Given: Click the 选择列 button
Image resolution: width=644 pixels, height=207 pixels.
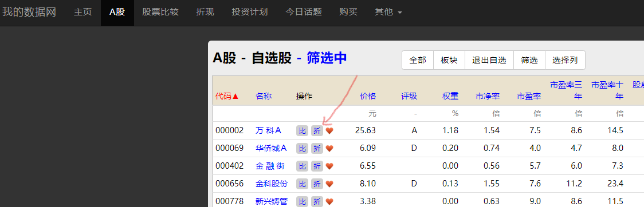Looking at the screenshot, I should tap(565, 60).
